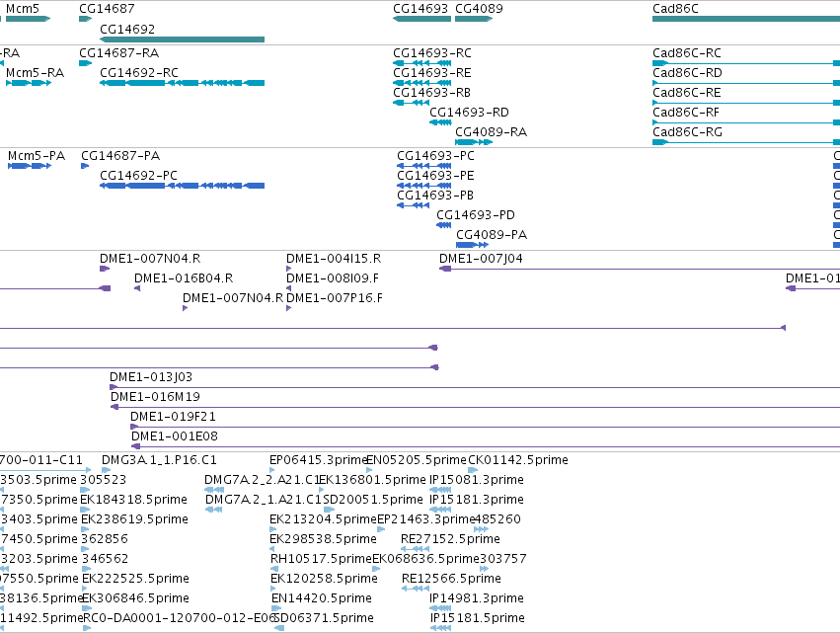The height and width of the screenshot is (633, 840).
Task: Click the EK184318.5prime EST label
Action: [134, 500]
